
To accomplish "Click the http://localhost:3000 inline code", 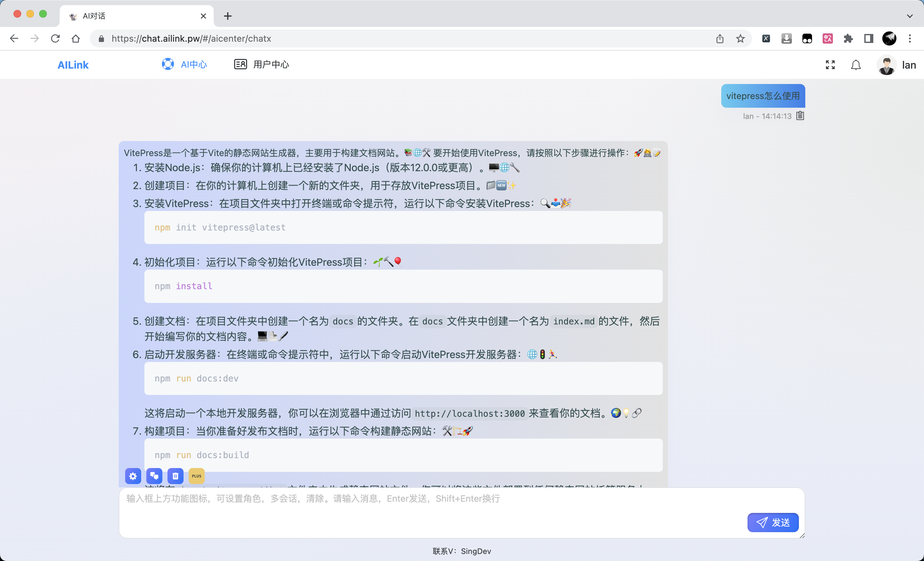I will [x=469, y=413].
